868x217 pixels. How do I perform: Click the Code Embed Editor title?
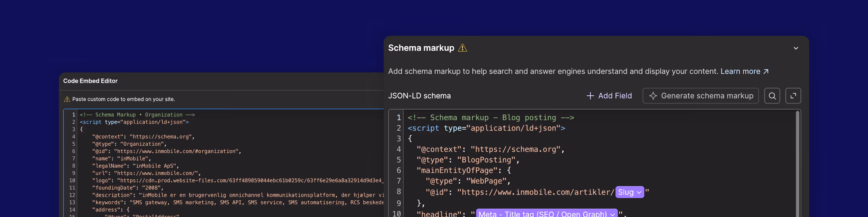coord(90,81)
